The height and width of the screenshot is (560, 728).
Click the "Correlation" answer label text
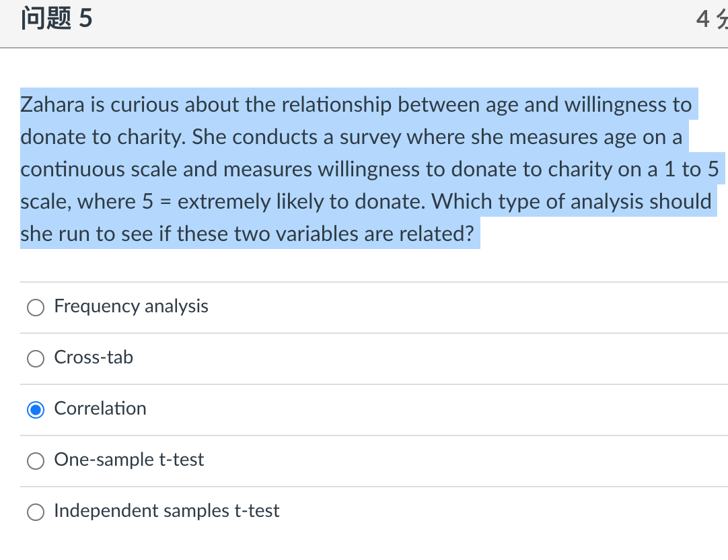[100, 409]
